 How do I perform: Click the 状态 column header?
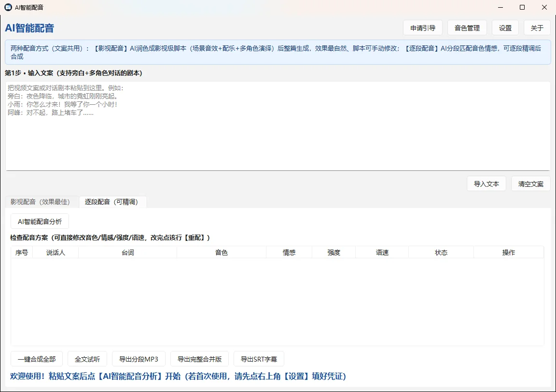[x=441, y=252]
